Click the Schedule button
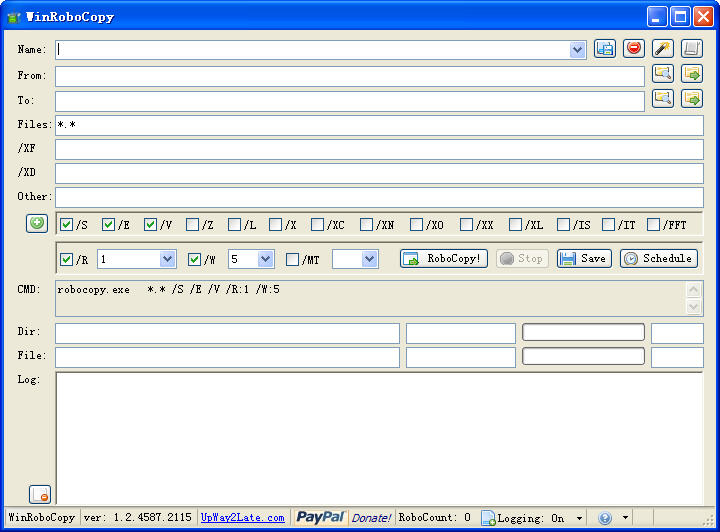 click(659, 258)
